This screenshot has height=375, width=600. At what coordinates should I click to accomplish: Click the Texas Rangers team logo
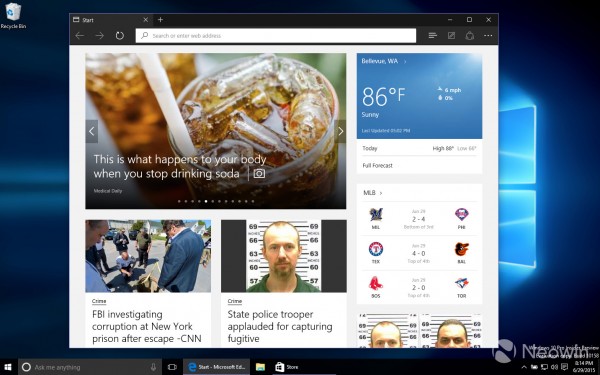tap(376, 249)
